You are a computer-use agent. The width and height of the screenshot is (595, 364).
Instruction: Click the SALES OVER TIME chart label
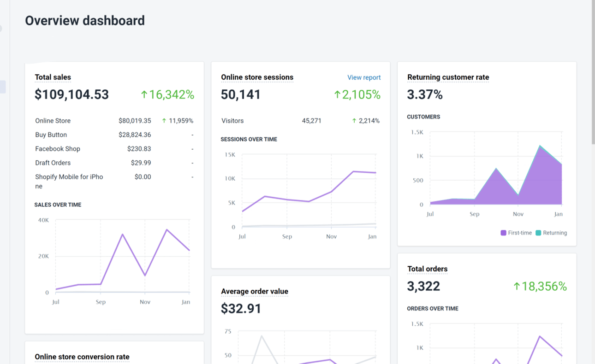(58, 205)
